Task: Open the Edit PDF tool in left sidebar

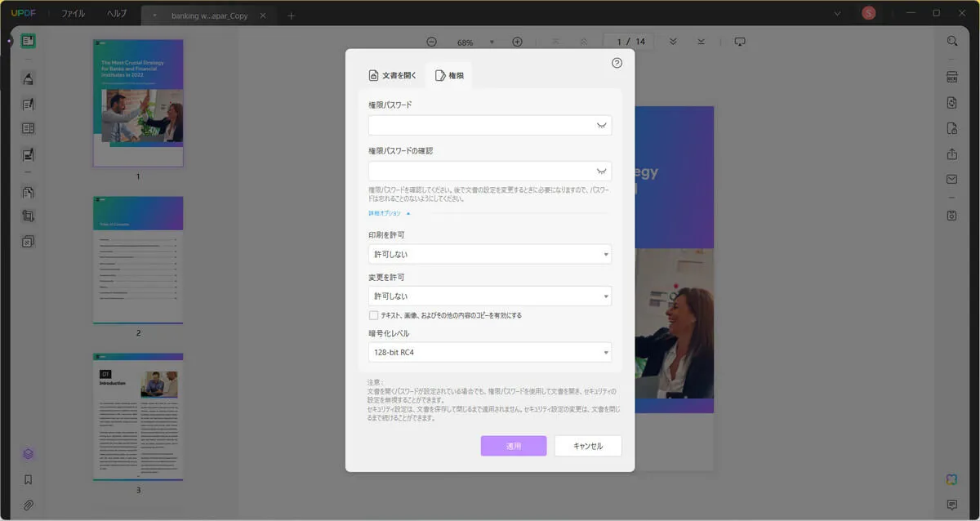Action: tap(28, 104)
